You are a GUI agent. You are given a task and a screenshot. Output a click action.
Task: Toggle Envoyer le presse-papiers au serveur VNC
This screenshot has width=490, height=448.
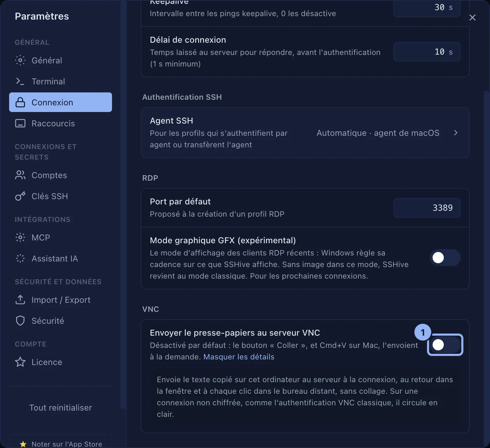[445, 345]
